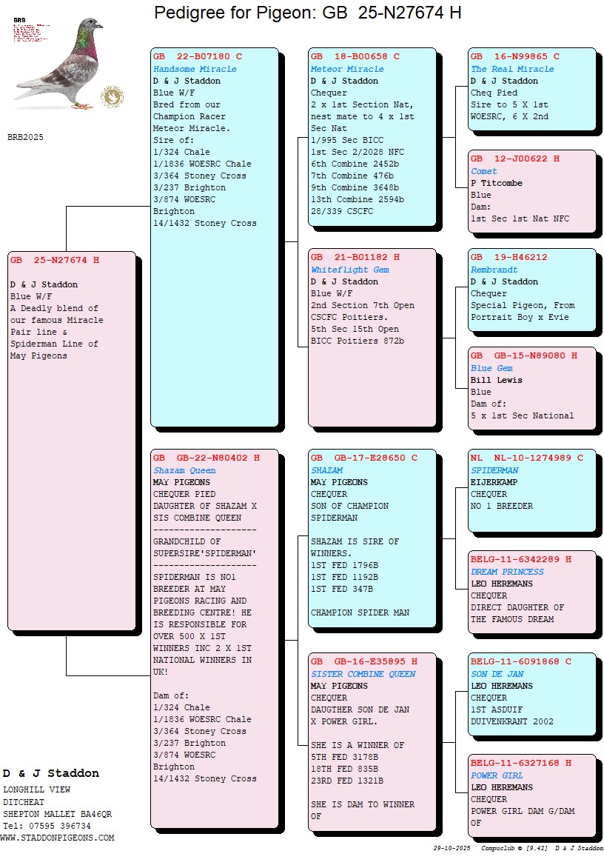604x868 pixels.
Task: Click the name The Real Miracle
Action: tap(512, 69)
